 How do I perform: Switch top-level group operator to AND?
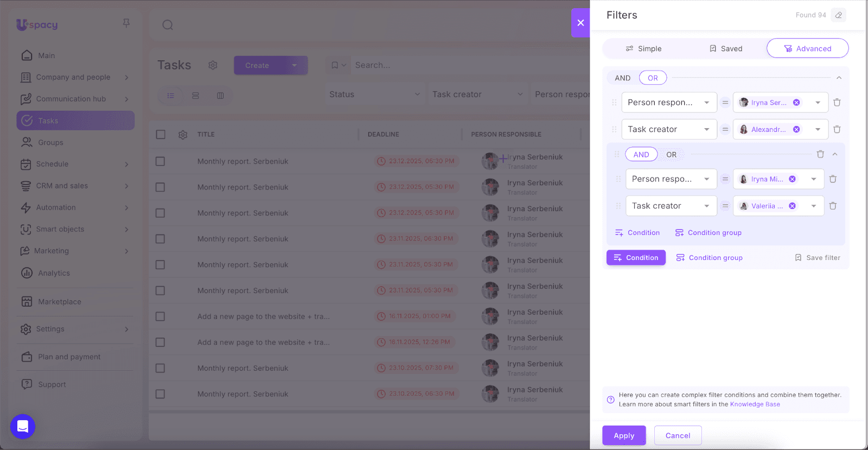point(622,78)
